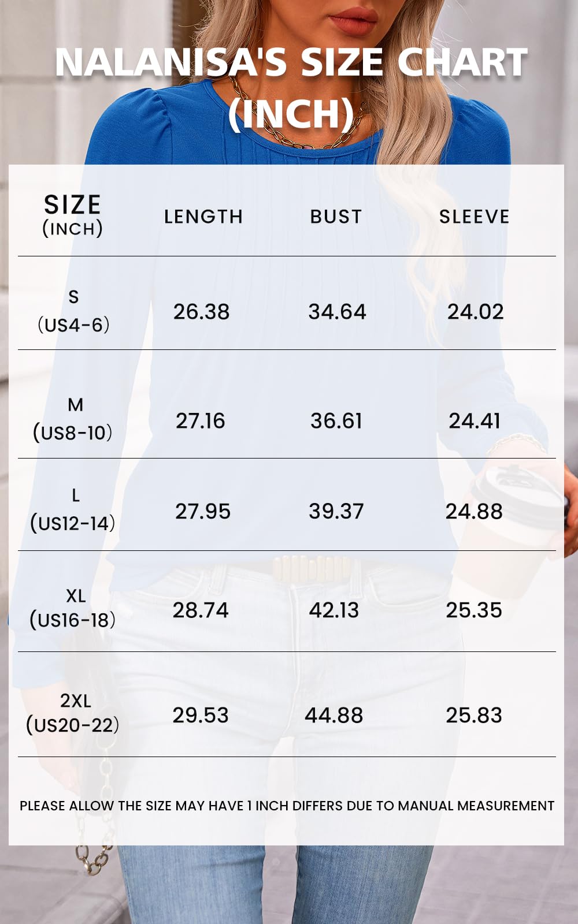Image resolution: width=578 pixels, height=924 pixels.
Task: Click the BUST column header
Action: tap(336, 217)
